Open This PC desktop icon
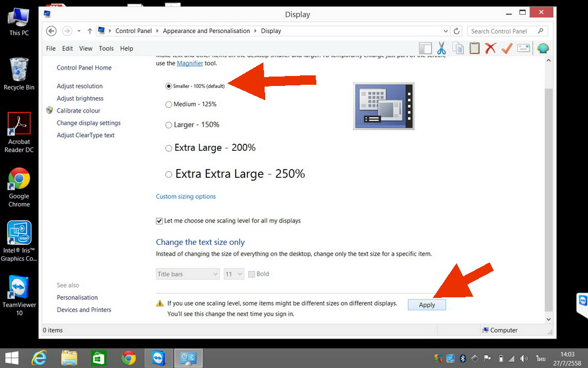Image resolution: width=588 pixels, height=368 pixels. [19, 22]
